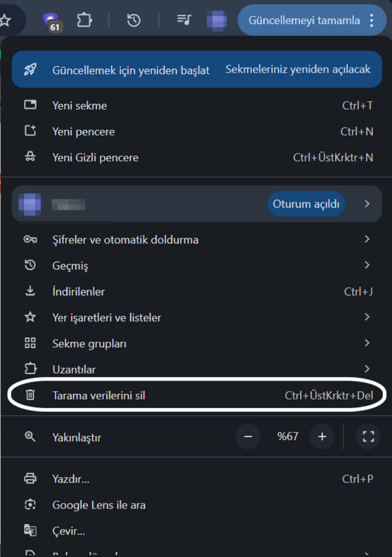Select Tarama verilerini sil
392x557 pixels.
pos(99,395)
